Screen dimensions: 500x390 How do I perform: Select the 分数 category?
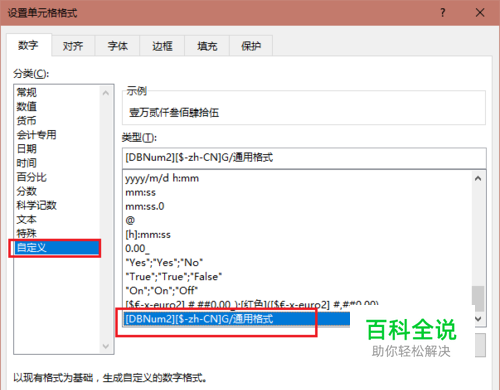coord(27,191)
